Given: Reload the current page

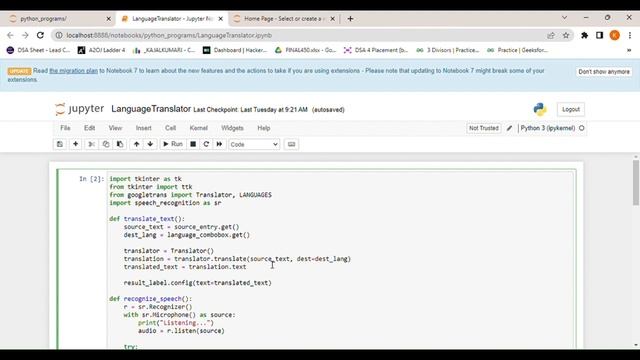Looking at the screenshot, I should click(40, 36).
